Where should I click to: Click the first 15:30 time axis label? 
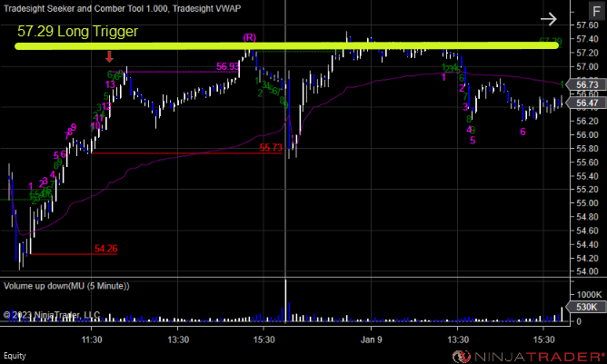264,339
